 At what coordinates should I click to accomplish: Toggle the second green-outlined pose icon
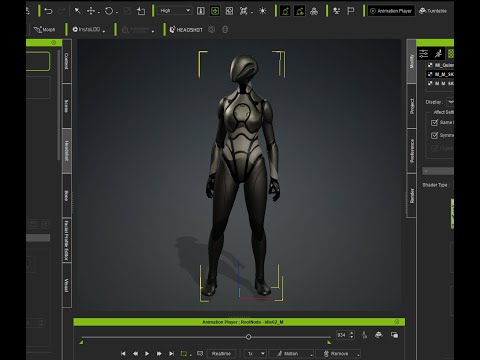[x=300, y=11]
